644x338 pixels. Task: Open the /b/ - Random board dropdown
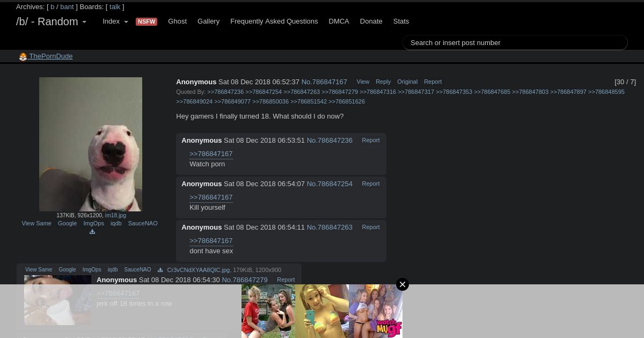tap(52, 22)
